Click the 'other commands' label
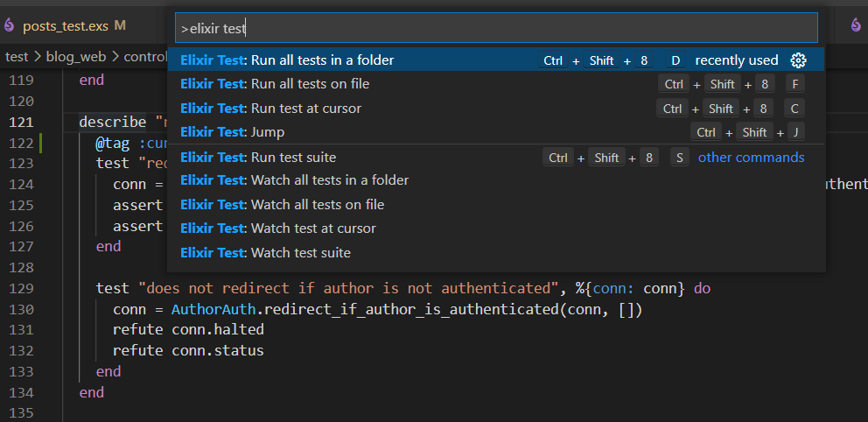868x422 pixels. (x=751, y=158)
